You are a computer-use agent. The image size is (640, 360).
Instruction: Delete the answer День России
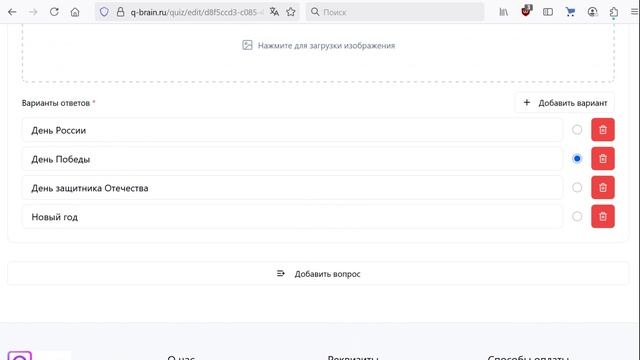[603, 130]
